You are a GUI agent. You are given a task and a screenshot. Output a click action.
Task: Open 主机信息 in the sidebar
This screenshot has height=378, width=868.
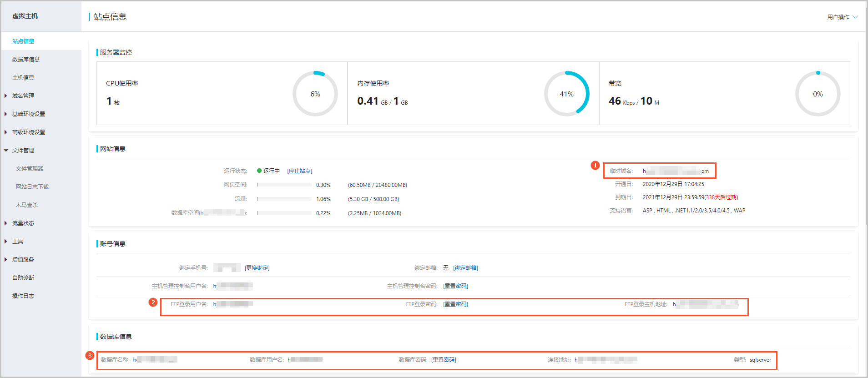pos(23,77)
